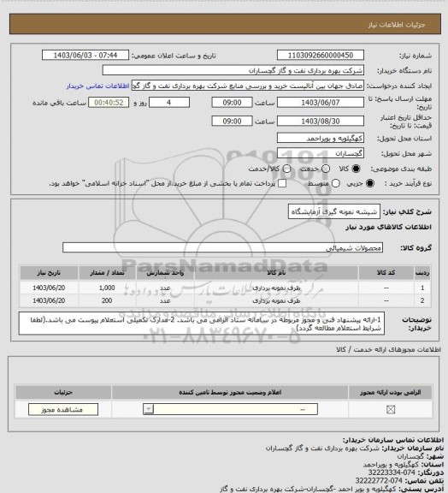Click the price validity date 1403/08/30
This screenshot has width=448, height=493.
coord(321,121)
